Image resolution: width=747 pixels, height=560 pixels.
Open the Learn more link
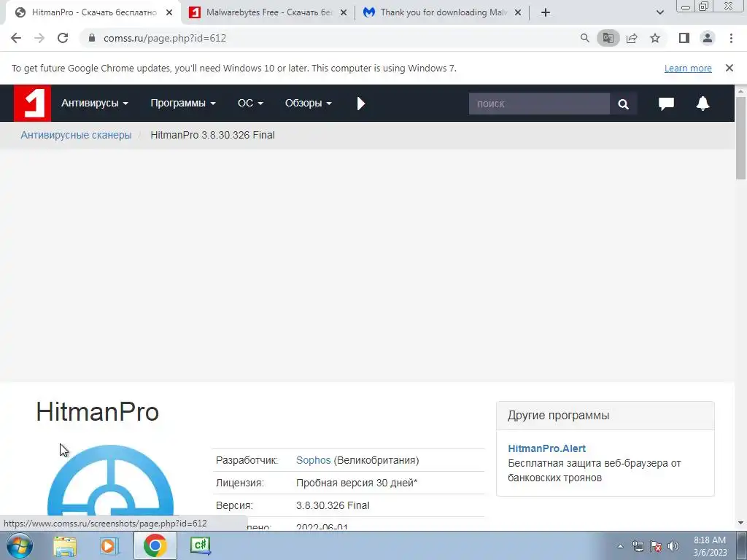point(688,68)
